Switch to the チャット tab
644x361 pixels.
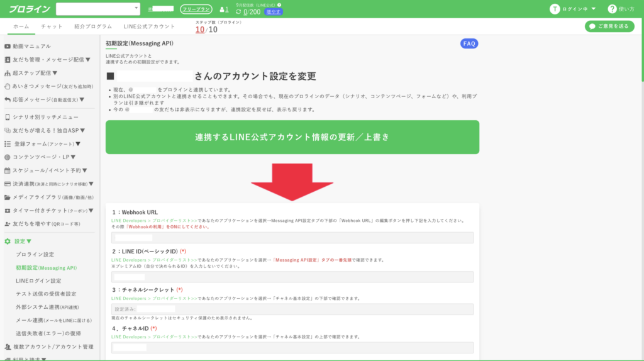tap(52, 26)
